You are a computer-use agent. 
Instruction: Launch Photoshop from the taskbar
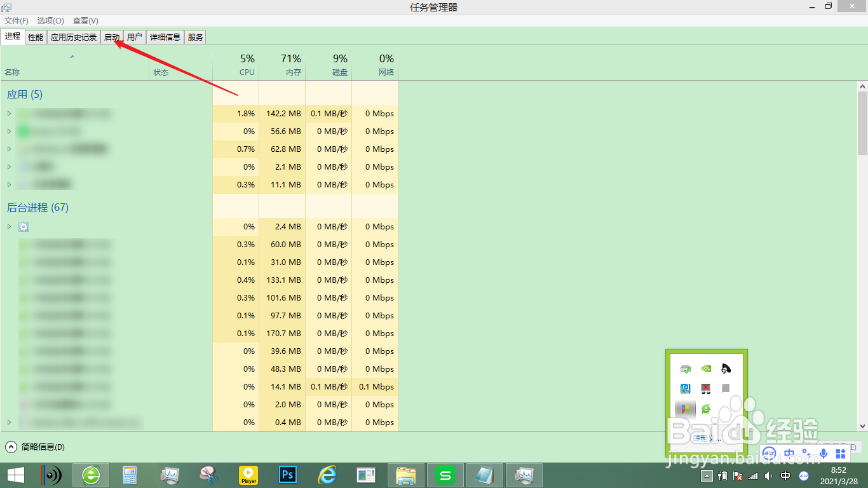288,475
